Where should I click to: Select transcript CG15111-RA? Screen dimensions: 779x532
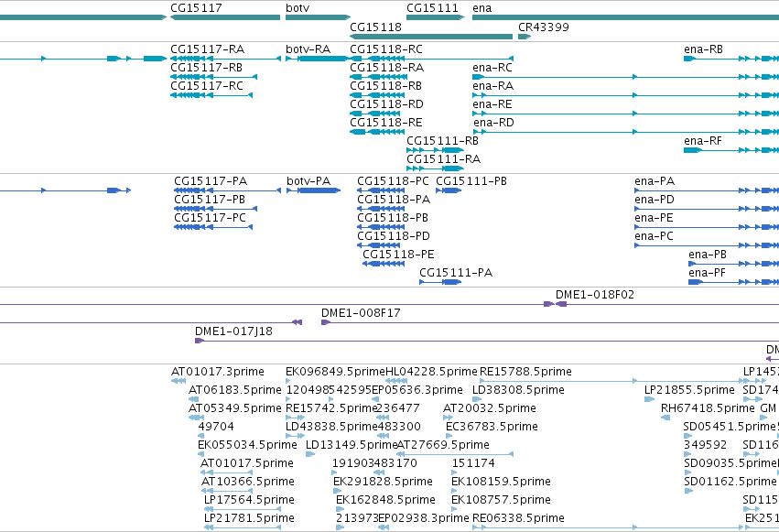[444, 159]
